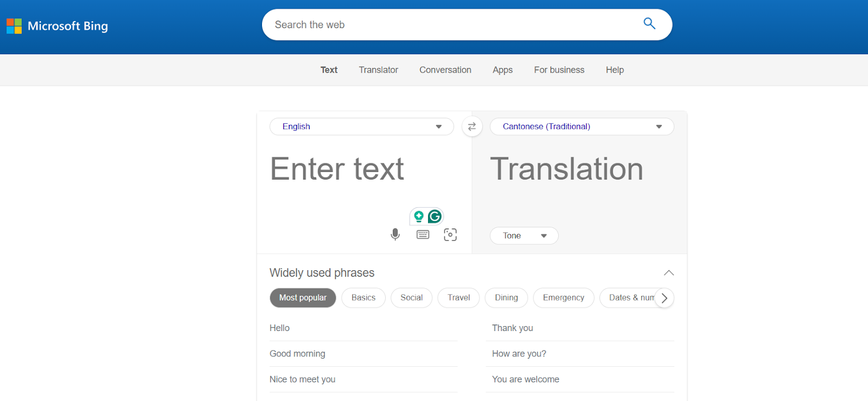Click the magnifying glass search icon

point(649,23)
